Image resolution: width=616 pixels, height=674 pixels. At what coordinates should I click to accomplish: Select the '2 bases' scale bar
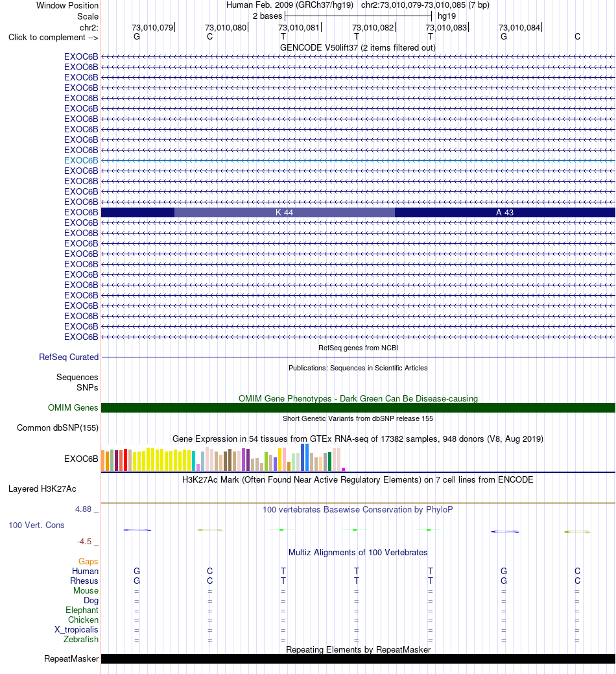358,16
